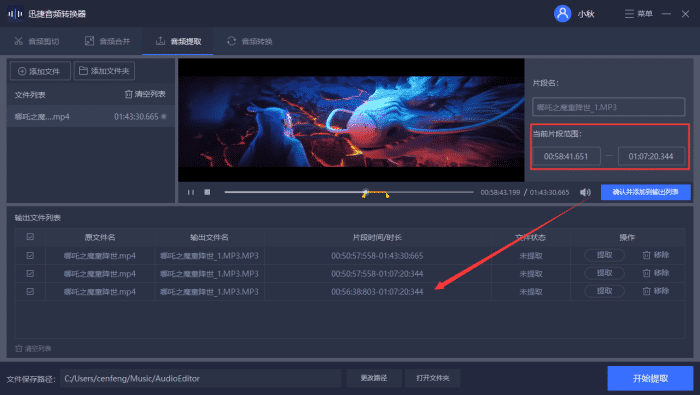Minimize the window
Image resolution: width=700 pixels, height=395 pixels.
point(667,14)
